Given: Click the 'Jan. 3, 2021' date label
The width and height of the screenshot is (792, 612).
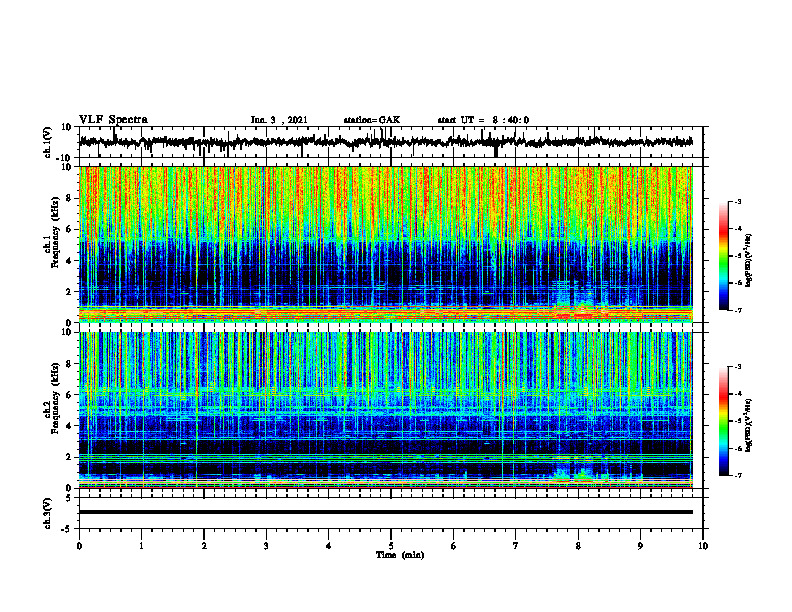Looking at the screenshot, I should coord(279,120).
